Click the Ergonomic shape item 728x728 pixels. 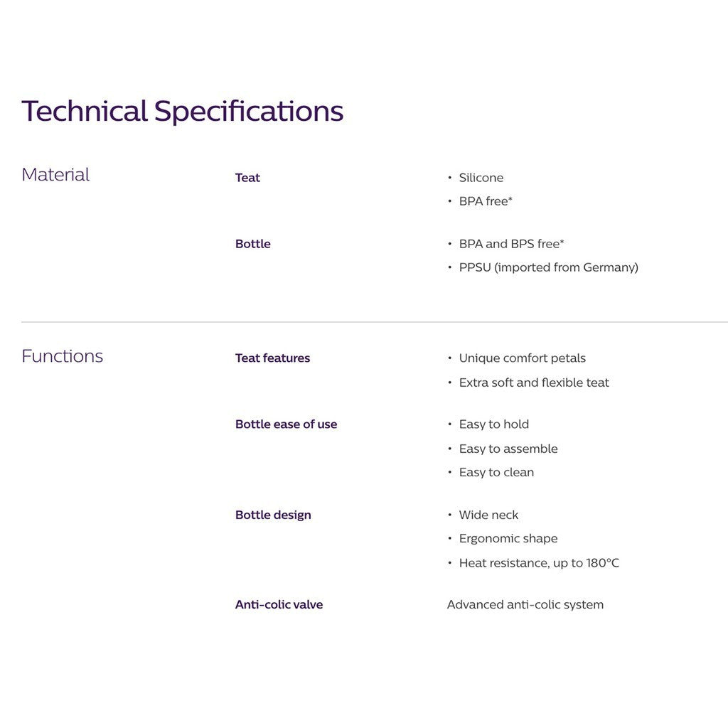[x=508, y=539]
